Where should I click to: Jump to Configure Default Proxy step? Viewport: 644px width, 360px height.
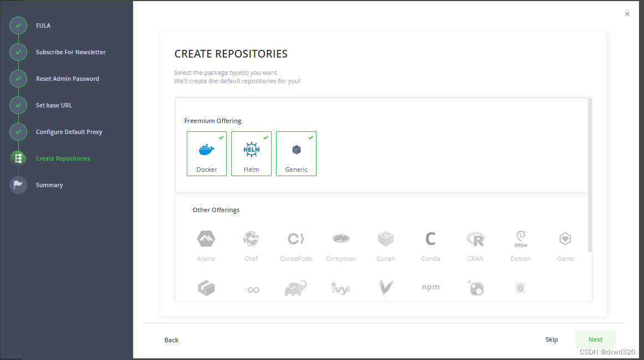(69, 132)
